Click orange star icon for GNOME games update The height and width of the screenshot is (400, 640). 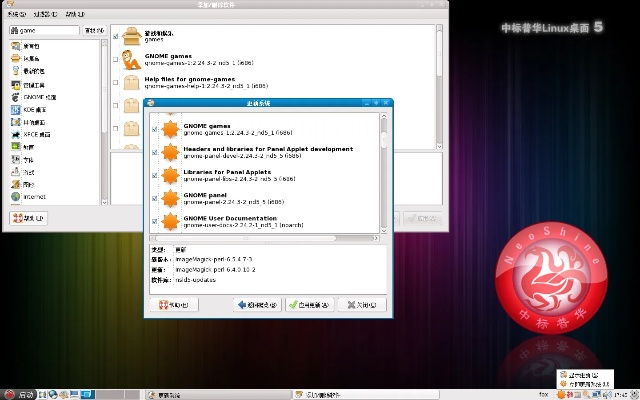pos(170,129)
